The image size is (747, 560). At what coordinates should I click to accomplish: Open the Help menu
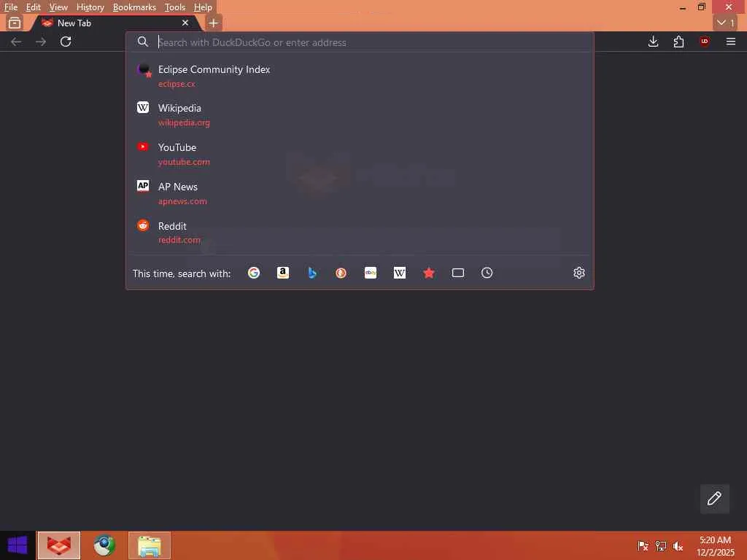point(203,7)
